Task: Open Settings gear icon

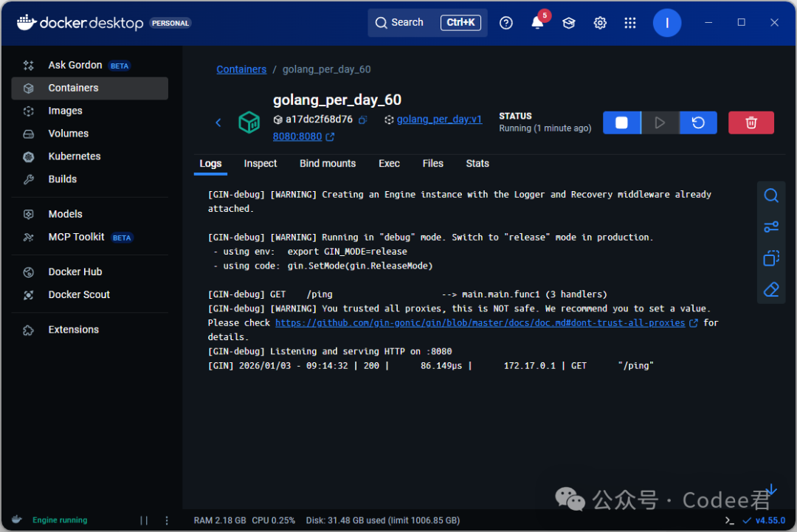Action: 600,23
